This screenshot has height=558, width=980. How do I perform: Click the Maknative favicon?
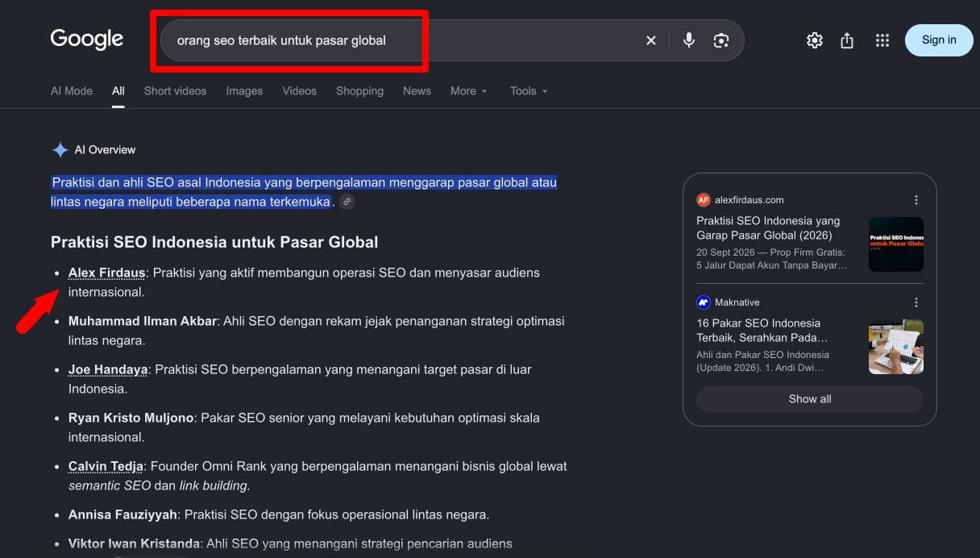click(x=704, y=302)
